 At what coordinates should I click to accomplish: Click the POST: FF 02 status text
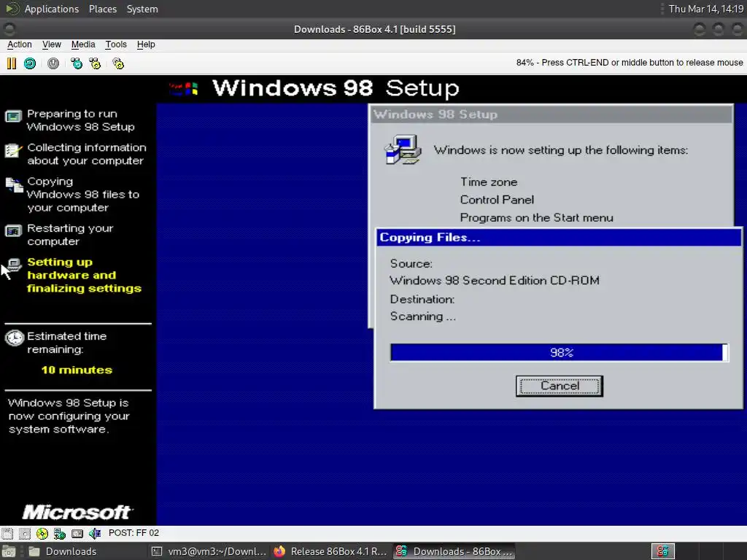(134, 533)
